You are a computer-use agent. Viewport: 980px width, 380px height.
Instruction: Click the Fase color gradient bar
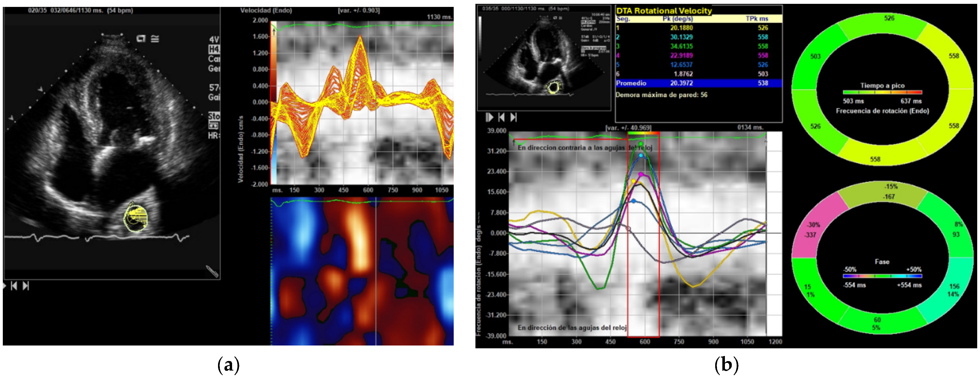[882, 276]
